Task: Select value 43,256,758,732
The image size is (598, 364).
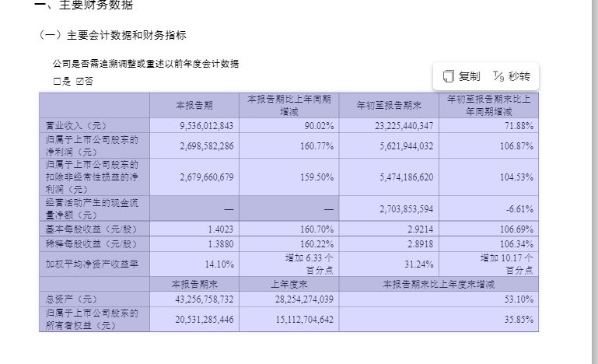Action: click(204, 299)
